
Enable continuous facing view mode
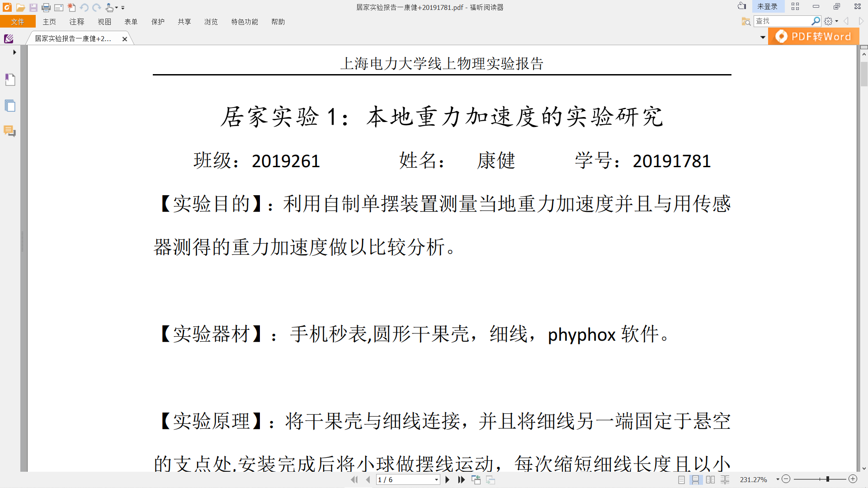(x=725, y=480)
